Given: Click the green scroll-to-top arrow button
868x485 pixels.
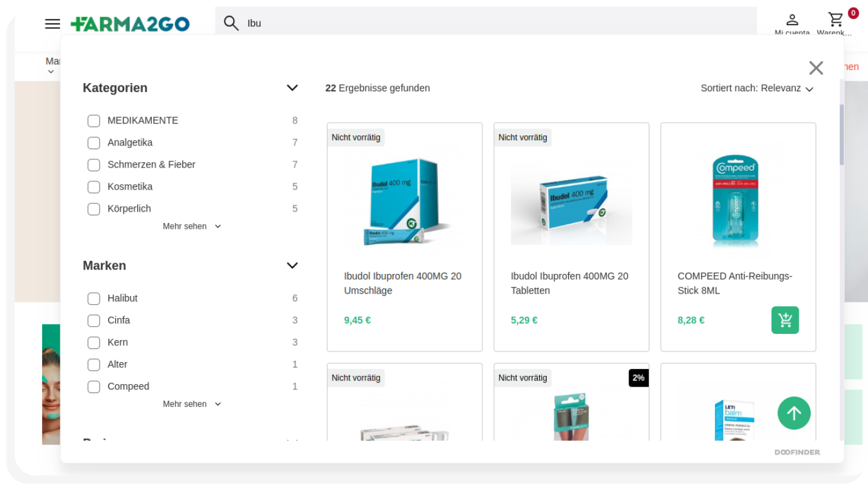Looking at the screenshot, I should [794, 413].
